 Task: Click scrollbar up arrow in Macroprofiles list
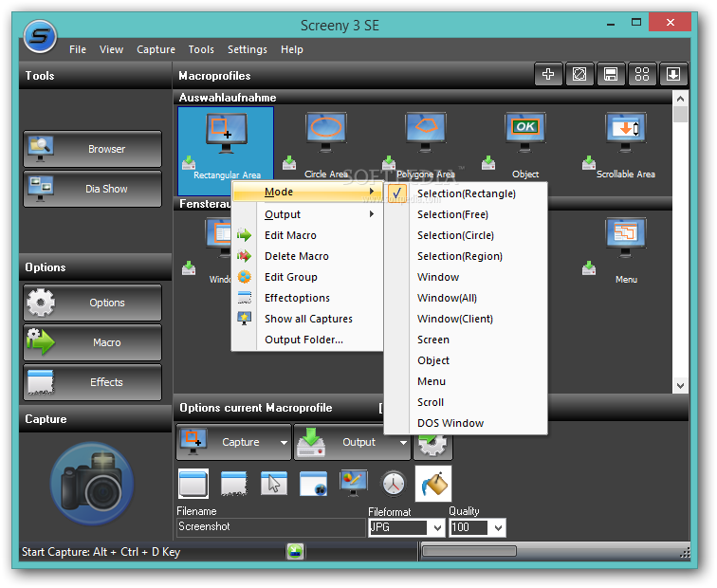680,99
